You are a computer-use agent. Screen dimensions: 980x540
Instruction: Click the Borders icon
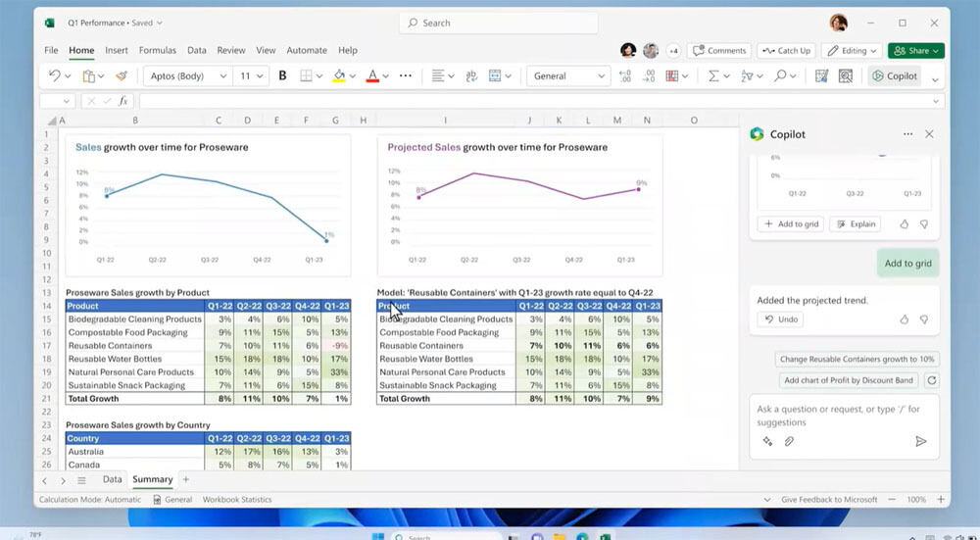point(306,75)
